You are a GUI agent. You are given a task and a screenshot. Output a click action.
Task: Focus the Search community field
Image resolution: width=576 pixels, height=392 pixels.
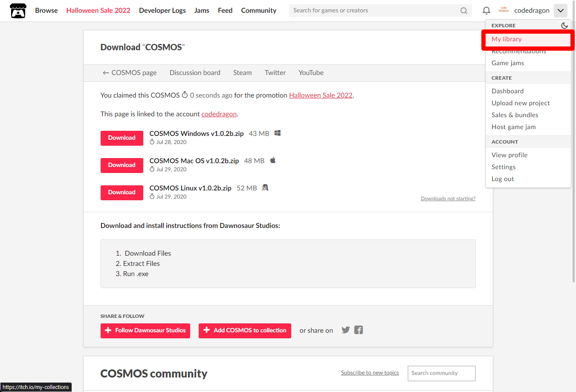(x=442, y=373)
